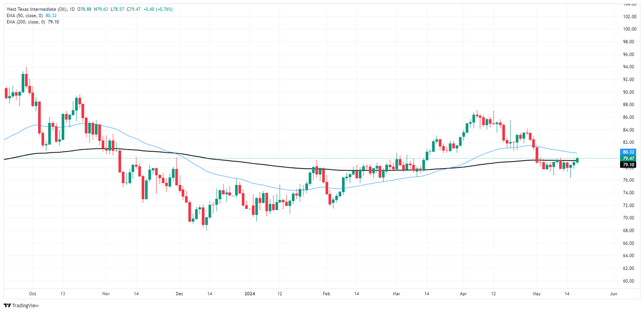
Task: Click the 90.00 mark on price axis
Action: click(x=628, y=92)
